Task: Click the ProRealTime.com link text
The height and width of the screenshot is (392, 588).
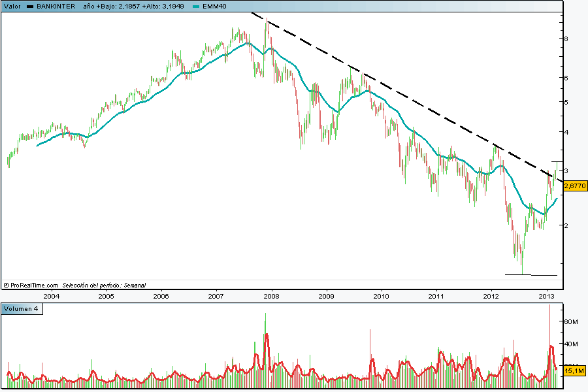Action: pyautogui.click(x=35, y=285)
